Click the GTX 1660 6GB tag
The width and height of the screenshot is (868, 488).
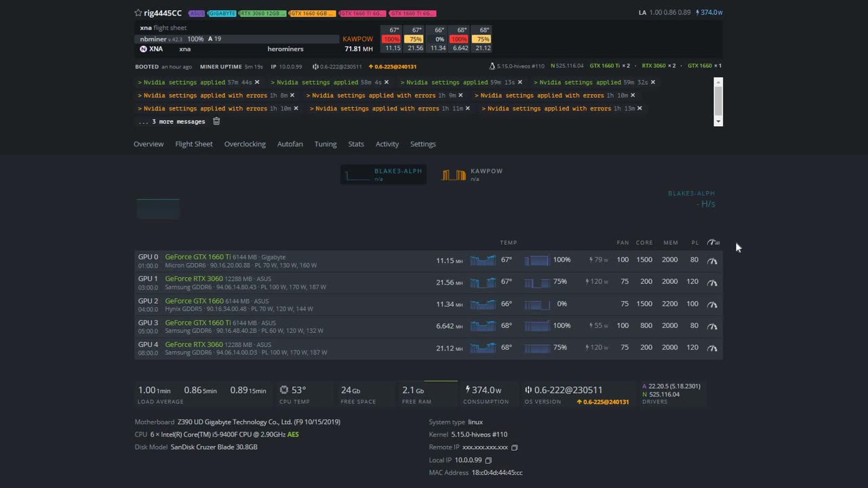coord(313,14)
